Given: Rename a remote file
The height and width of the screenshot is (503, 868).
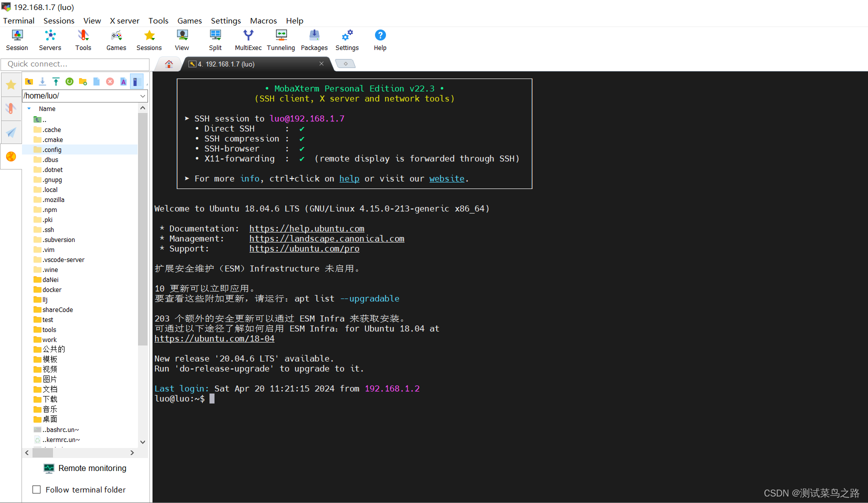Looking at the screenshot, I should tap(123, 81).
